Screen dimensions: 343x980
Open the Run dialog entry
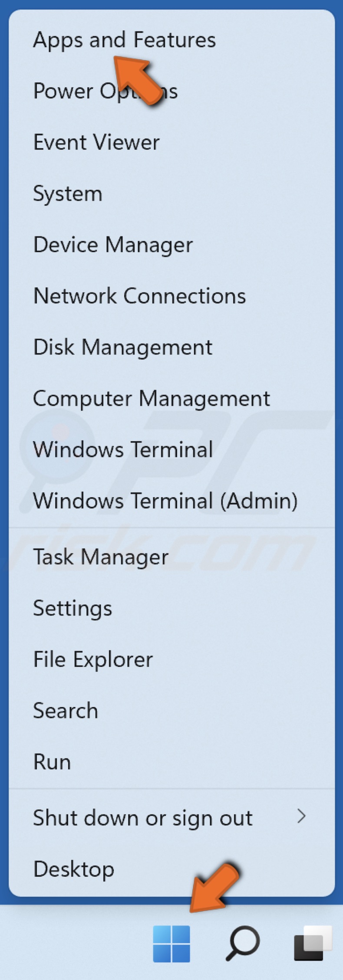(x=52, y=761)
